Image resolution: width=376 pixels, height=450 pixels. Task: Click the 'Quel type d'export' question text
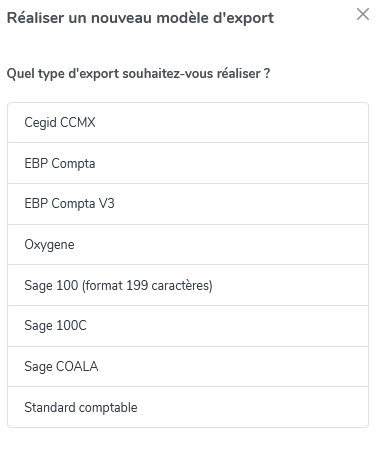pyautogui.click(x=138, y=74)
